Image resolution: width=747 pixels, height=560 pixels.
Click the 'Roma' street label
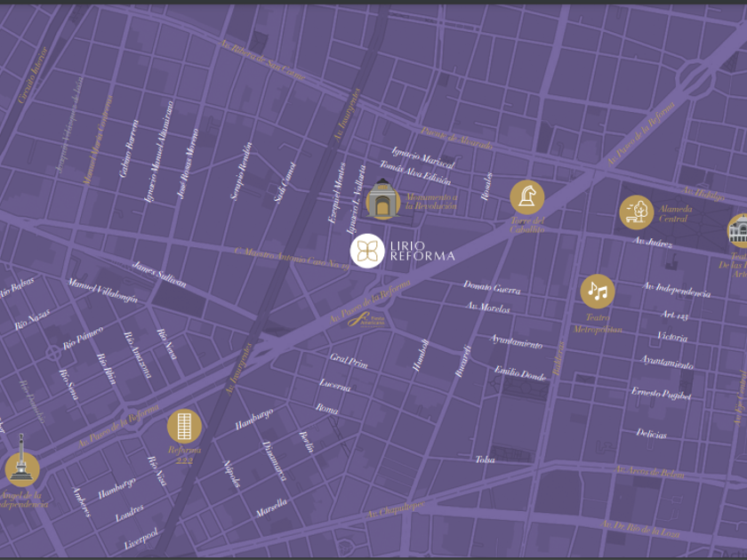327,409
